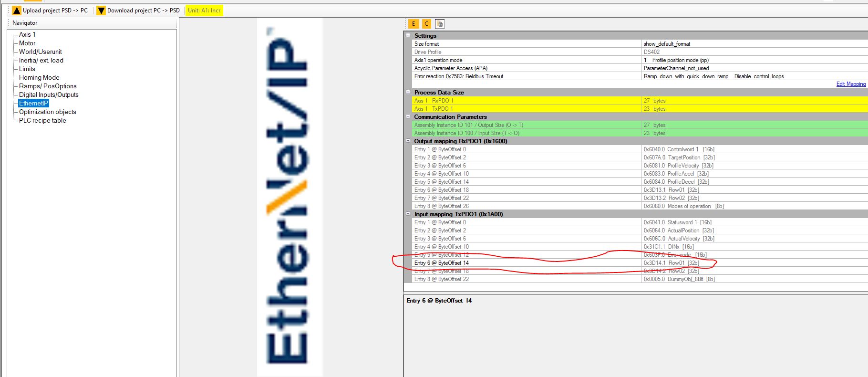Collapse the Output mapping RxPDO1 section
This screenshot has height=377, width=868.
click(x=408, y=141)
